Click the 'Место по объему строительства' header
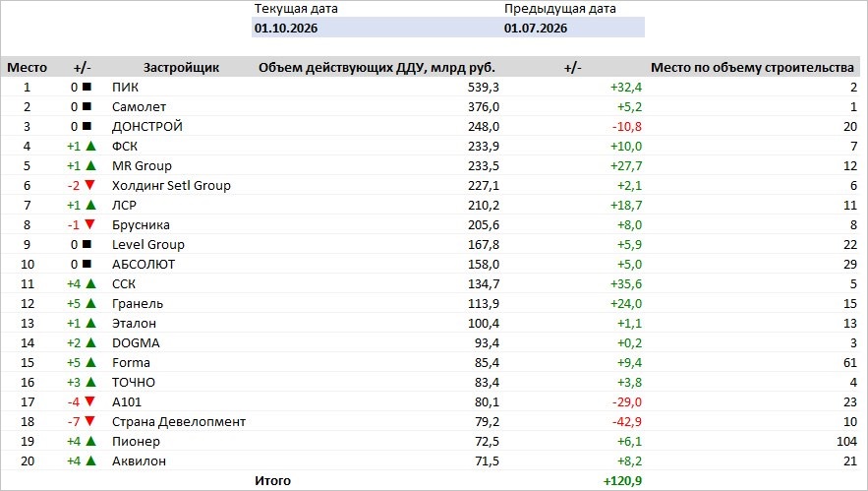This screenshot has width=868, height=491. click(752, 68)
